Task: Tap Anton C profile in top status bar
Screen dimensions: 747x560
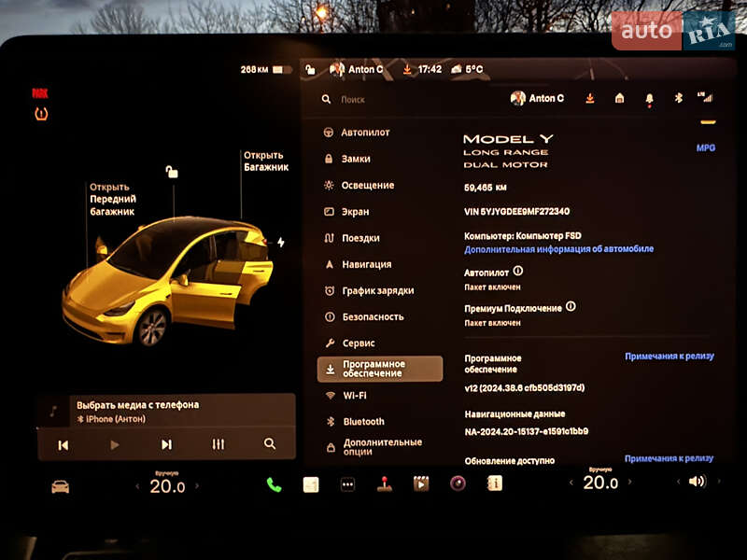Action: [357, 69]
